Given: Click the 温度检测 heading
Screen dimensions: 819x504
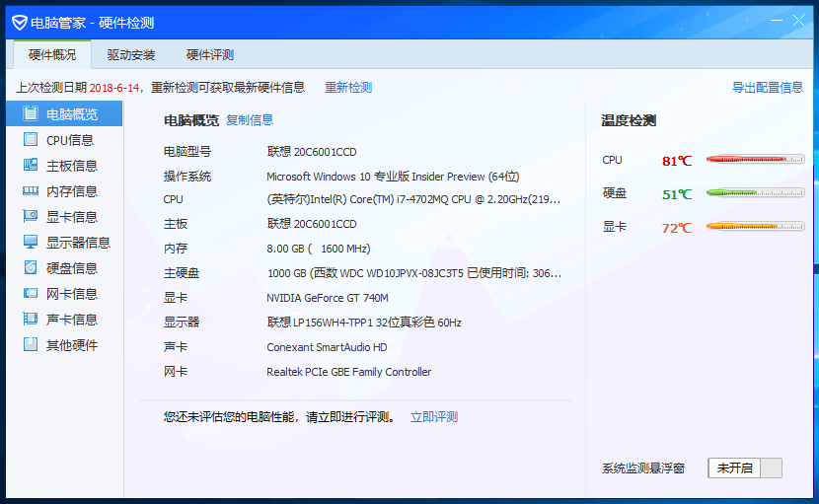Looking at the screenshot, I should (x=629, y=120).
